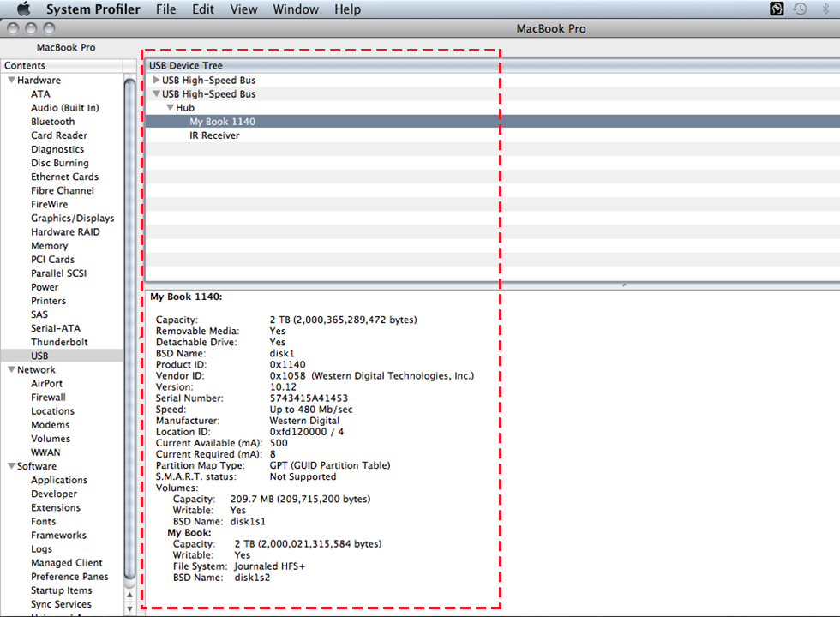Open the System Profiler menu
Viewport: 840px width, 617px height.
point(93,9)
